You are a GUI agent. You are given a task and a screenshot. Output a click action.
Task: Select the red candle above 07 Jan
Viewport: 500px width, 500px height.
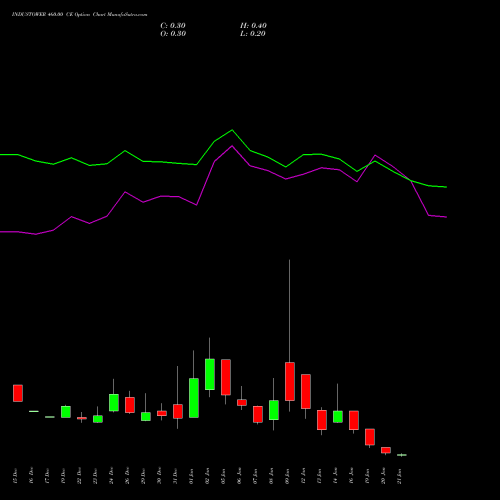[258, 414]
